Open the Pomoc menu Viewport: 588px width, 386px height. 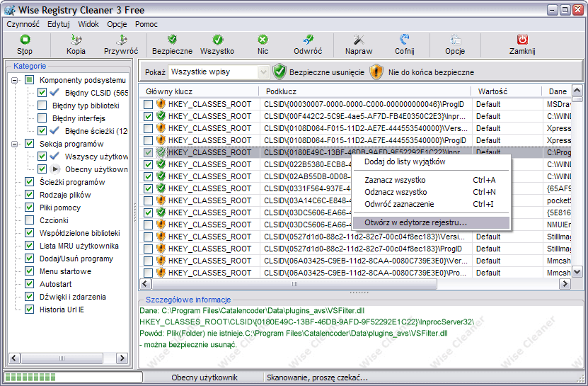(146, 24)
